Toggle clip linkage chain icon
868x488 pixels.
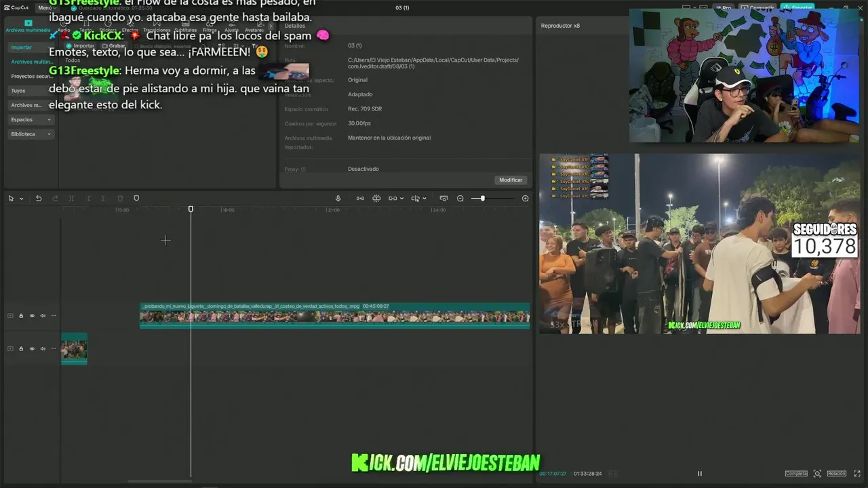[393, 199]
